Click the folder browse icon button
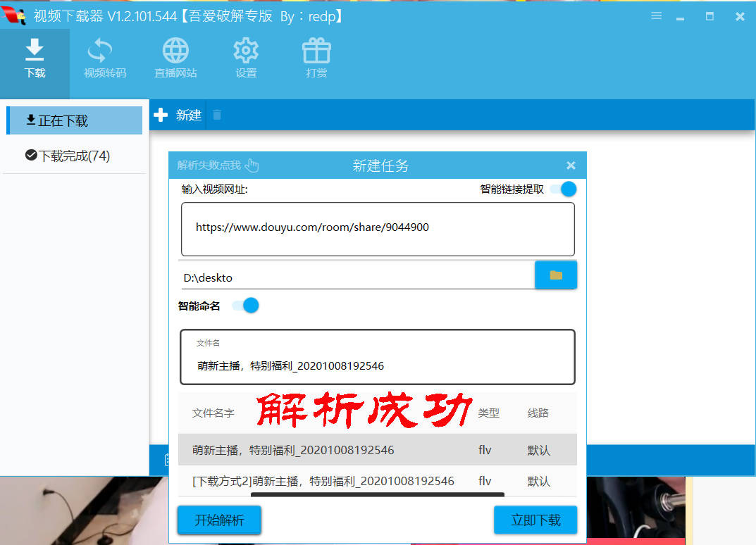Screen dimensions: 756x545 click(556, 275)
